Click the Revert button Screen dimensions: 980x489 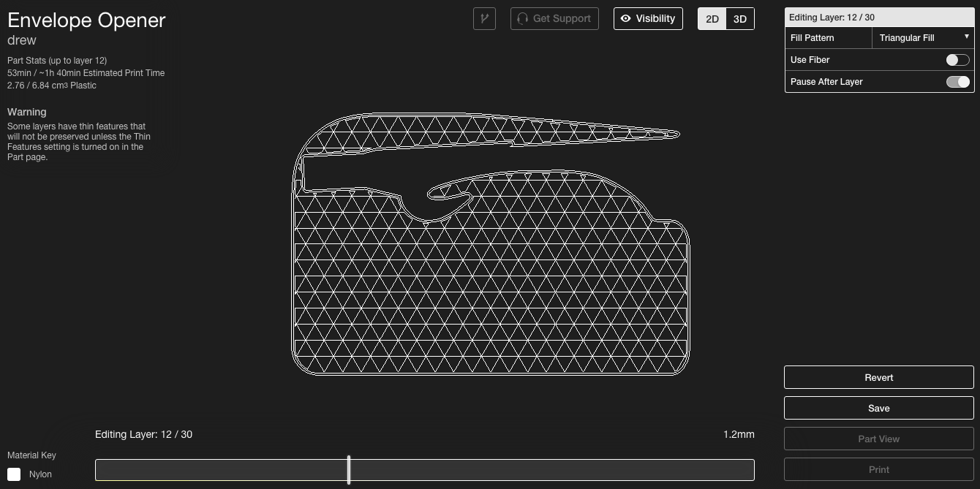878,377
